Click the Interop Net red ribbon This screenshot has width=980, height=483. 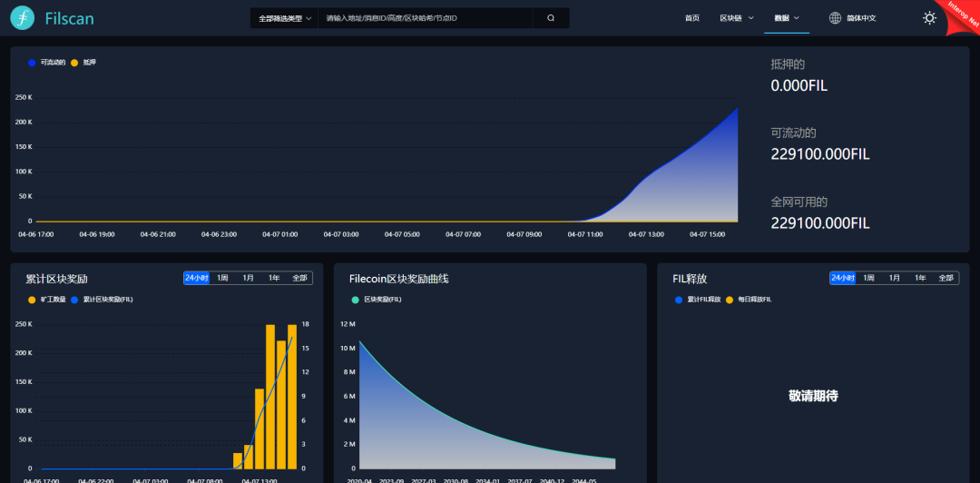click(x=963, y=16)
